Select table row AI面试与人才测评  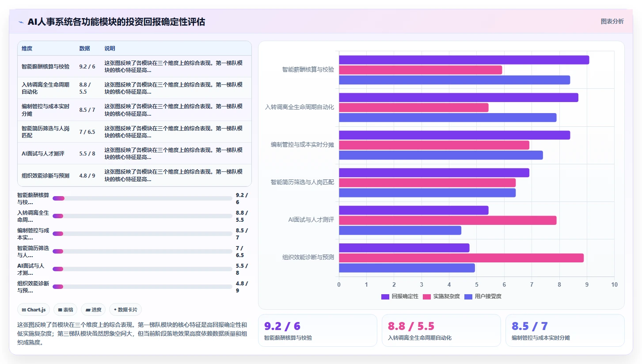134,153
